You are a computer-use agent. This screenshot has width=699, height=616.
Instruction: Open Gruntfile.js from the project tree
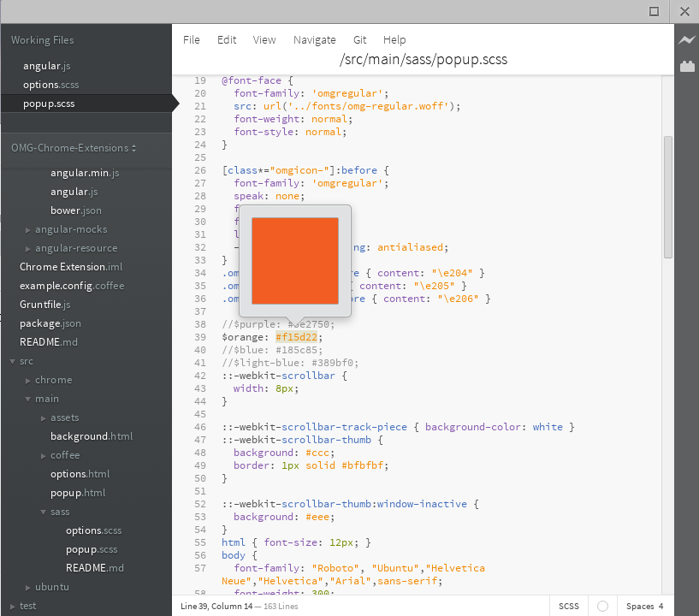click(x=44, y=305)
